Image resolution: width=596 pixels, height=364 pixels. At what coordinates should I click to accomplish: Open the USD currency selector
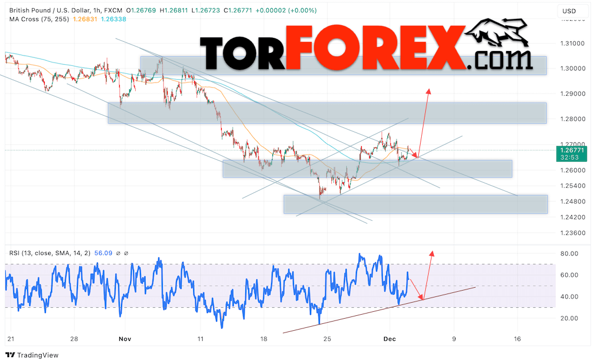coord(569,11)
